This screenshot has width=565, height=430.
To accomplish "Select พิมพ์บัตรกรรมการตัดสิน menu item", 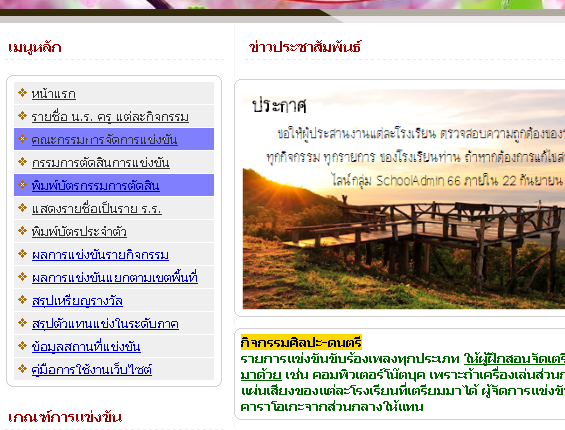I will click(95, 186).
